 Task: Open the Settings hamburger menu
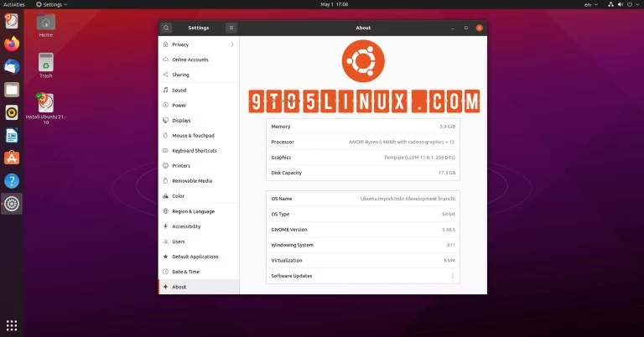[x=231, y=28]
